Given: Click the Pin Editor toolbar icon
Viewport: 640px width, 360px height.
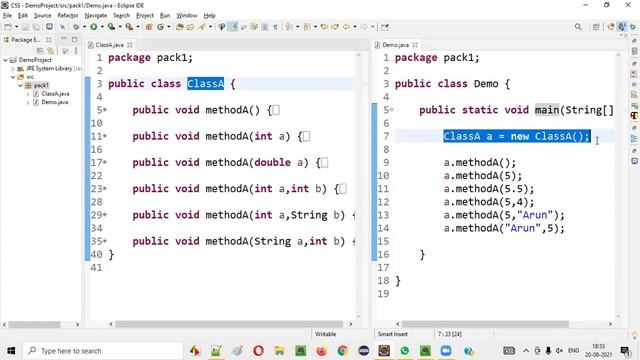Looking at the screenshot, I should click(x=384, y=27).
